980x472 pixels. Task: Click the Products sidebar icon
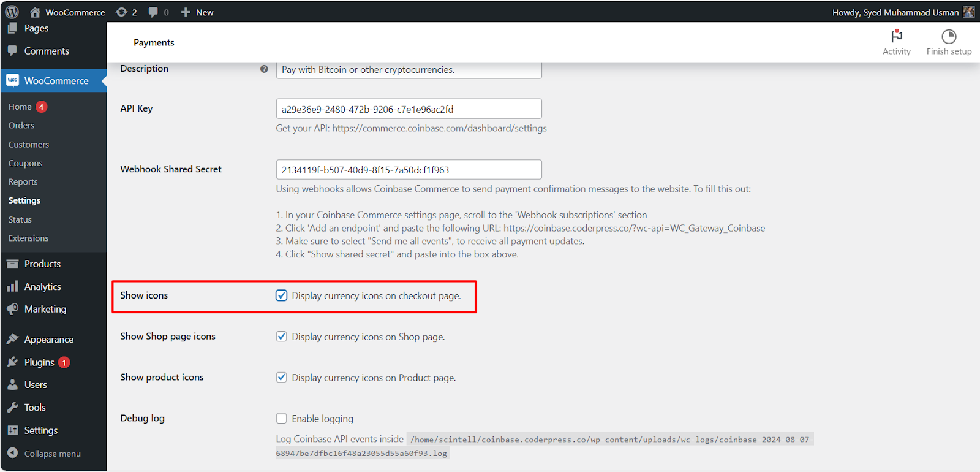pyautogui.click(x=12, y=264)
